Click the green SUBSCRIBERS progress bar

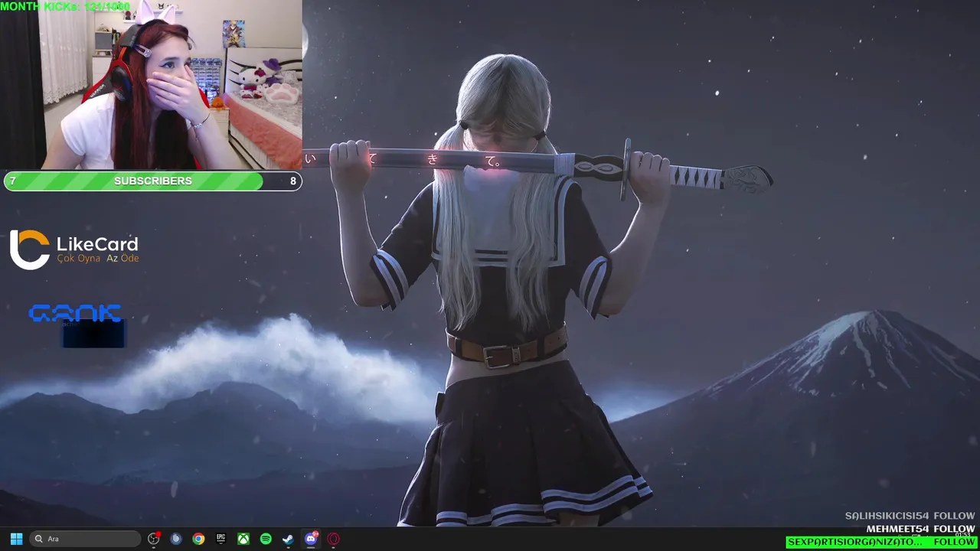[x=152, y=181]
